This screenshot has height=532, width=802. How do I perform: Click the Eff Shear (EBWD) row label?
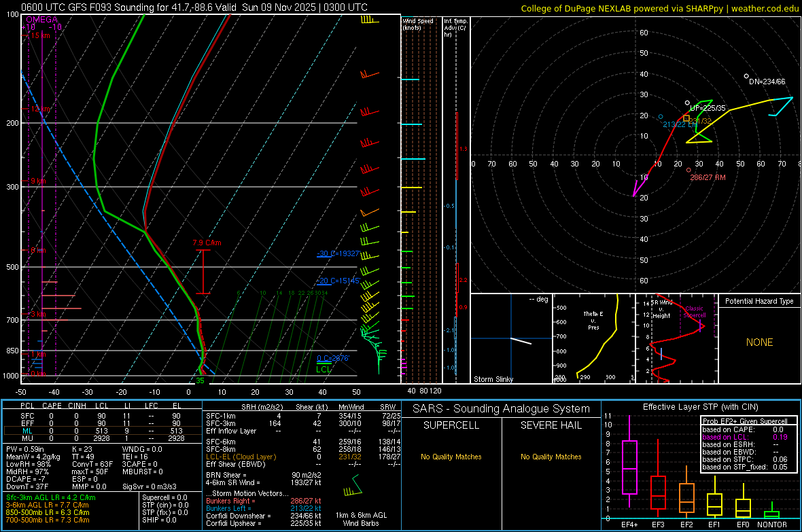(236, 464)
